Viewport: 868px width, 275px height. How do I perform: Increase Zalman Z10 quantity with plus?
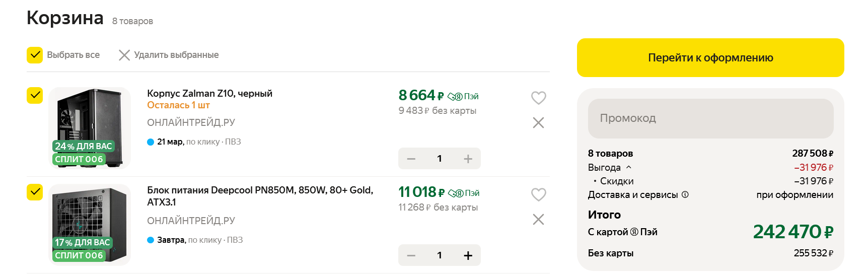click(468, 159)
